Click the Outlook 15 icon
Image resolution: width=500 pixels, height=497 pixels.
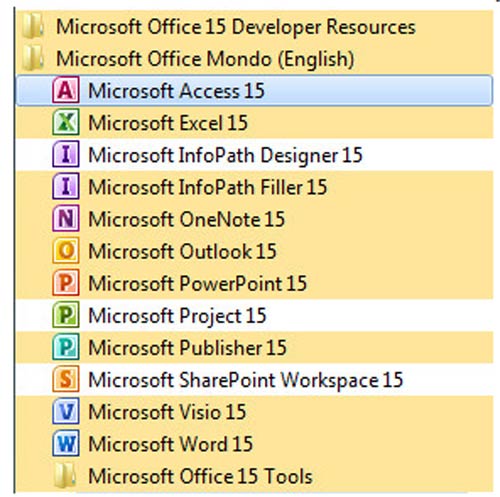pyautogui.click(x=66, y=251)
